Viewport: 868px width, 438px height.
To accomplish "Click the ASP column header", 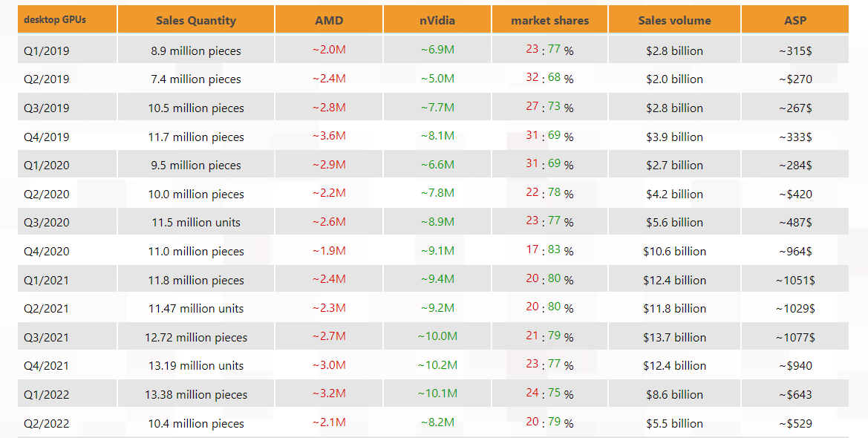I will click(794, 21).
